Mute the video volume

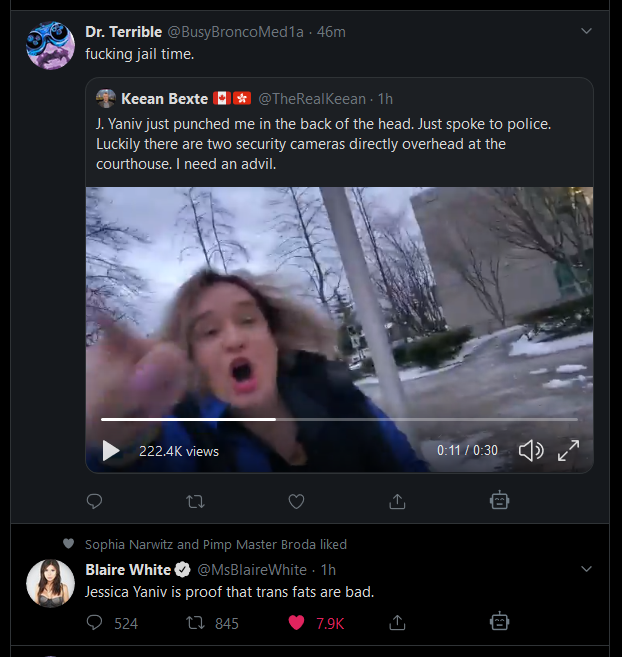(x=530, y=451)
